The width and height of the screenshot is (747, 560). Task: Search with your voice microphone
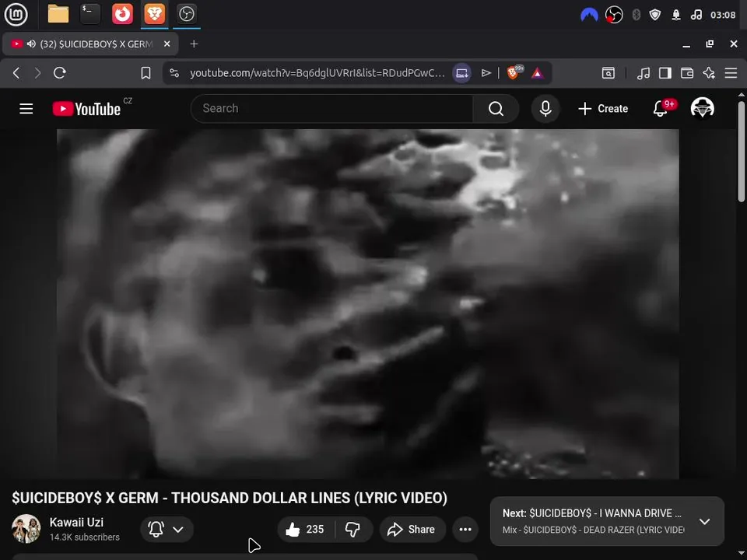coord(545,109)
